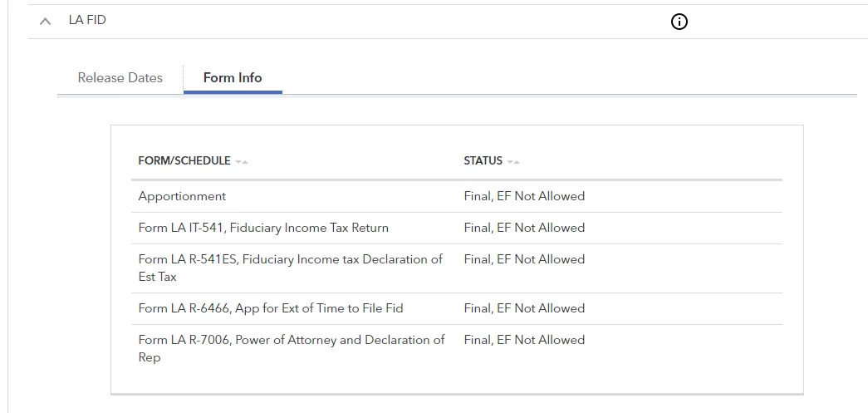Click status cell for Form LA R-6466

coord(524,307)
